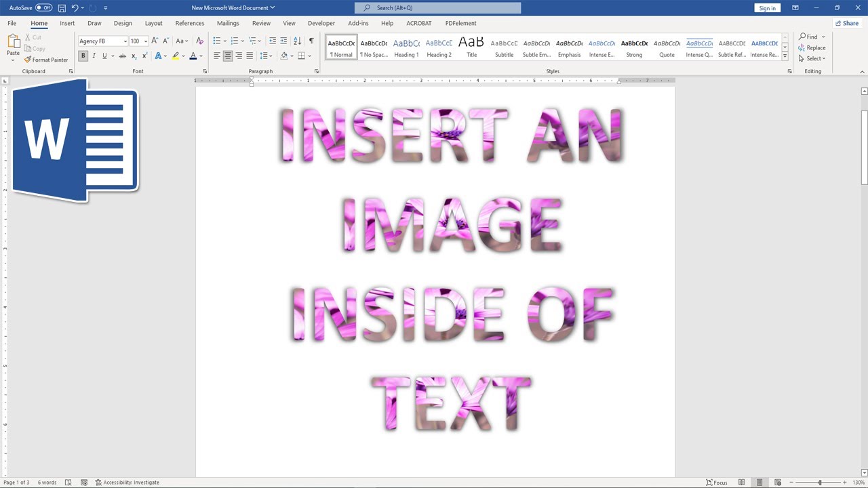Increase paragraph indent
The width and height of the screenshot is (868, 488).
click(283, 41)
